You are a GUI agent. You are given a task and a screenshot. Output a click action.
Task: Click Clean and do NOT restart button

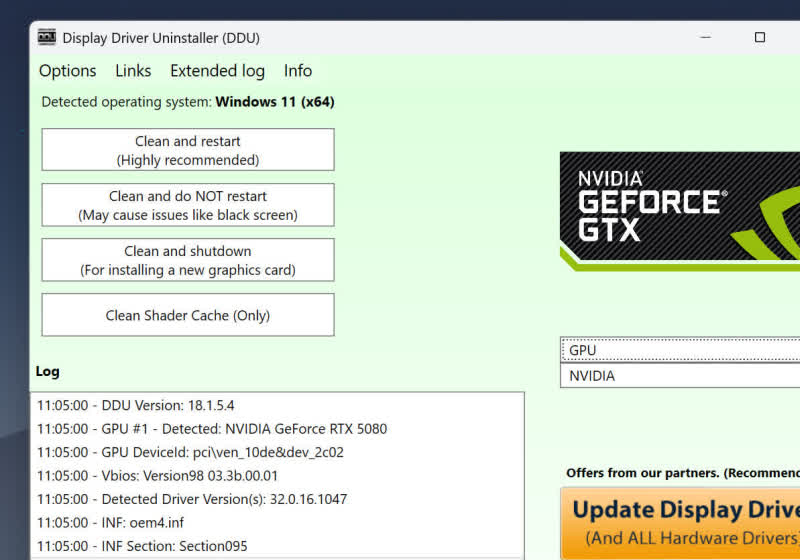point(188,205)
